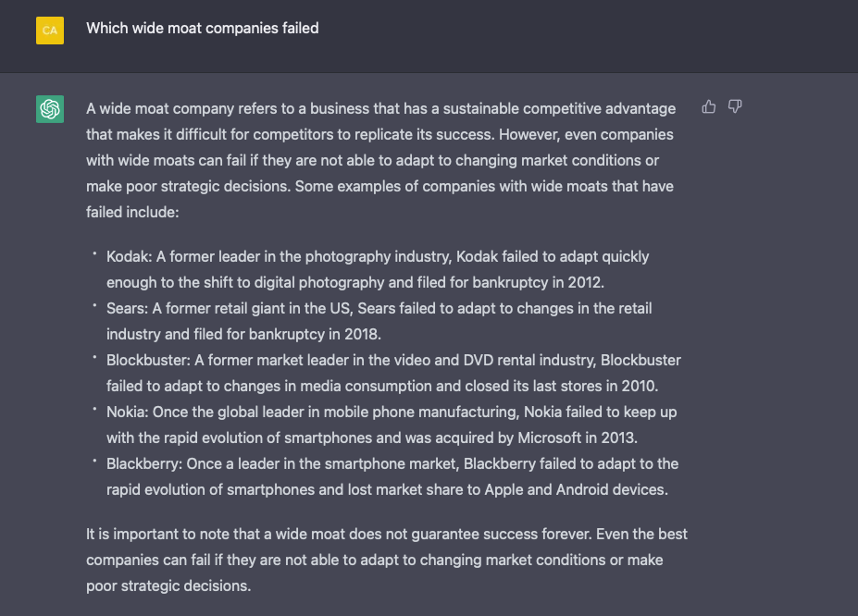Click the thumbs up icon
Viewport: 858px width, 616px height.
[709, 107]
